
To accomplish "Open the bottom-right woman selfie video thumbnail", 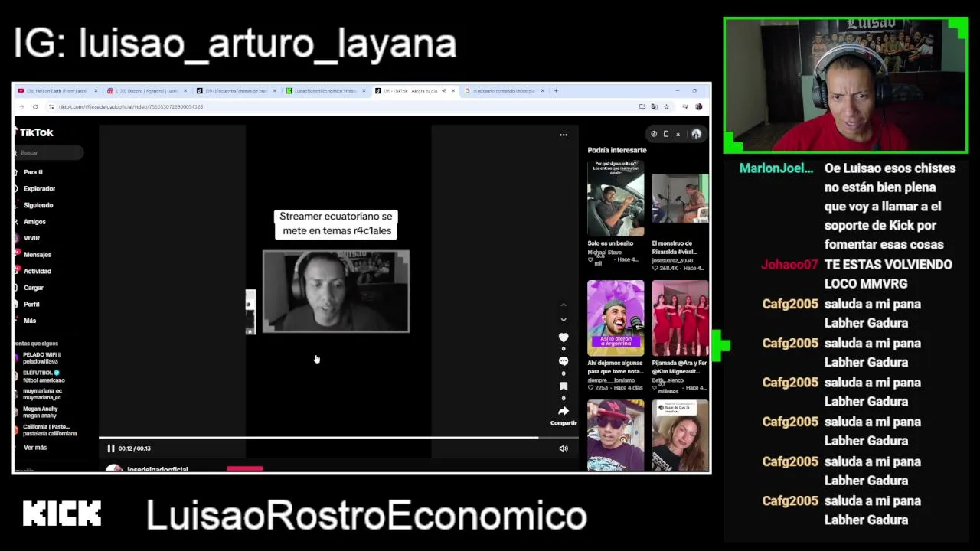I will tap(680, 435).
